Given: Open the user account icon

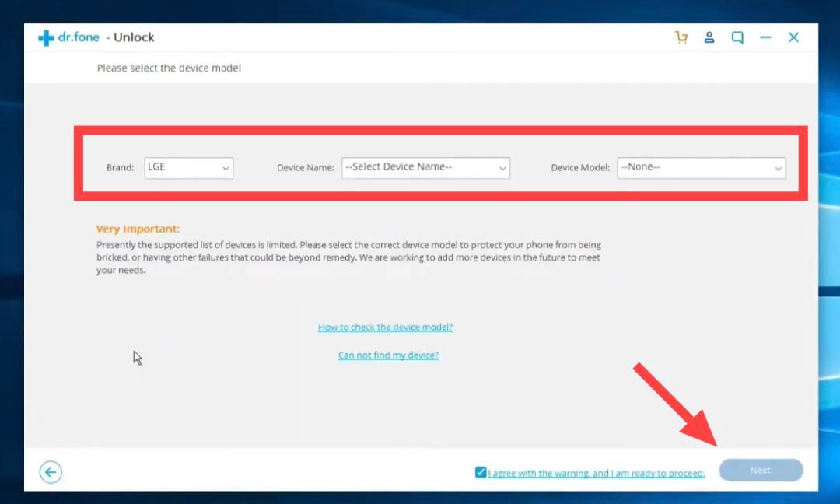Looking at the screenshot, I should 709,37.
